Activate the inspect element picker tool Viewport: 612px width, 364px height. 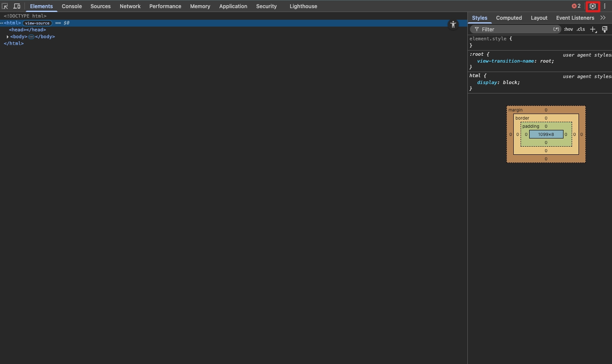pyautogui.click(x=5, y=6)
